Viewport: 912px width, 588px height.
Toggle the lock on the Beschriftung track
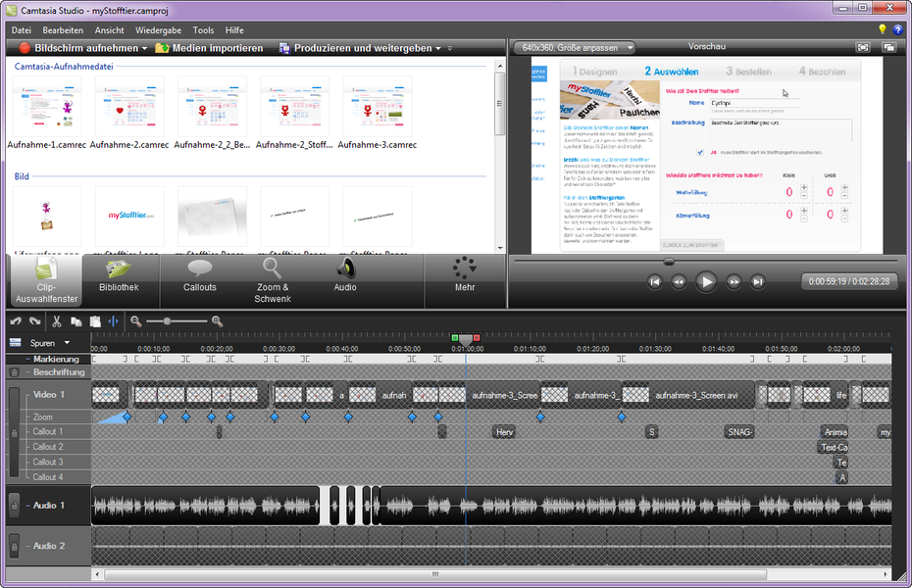pos(15,372)
